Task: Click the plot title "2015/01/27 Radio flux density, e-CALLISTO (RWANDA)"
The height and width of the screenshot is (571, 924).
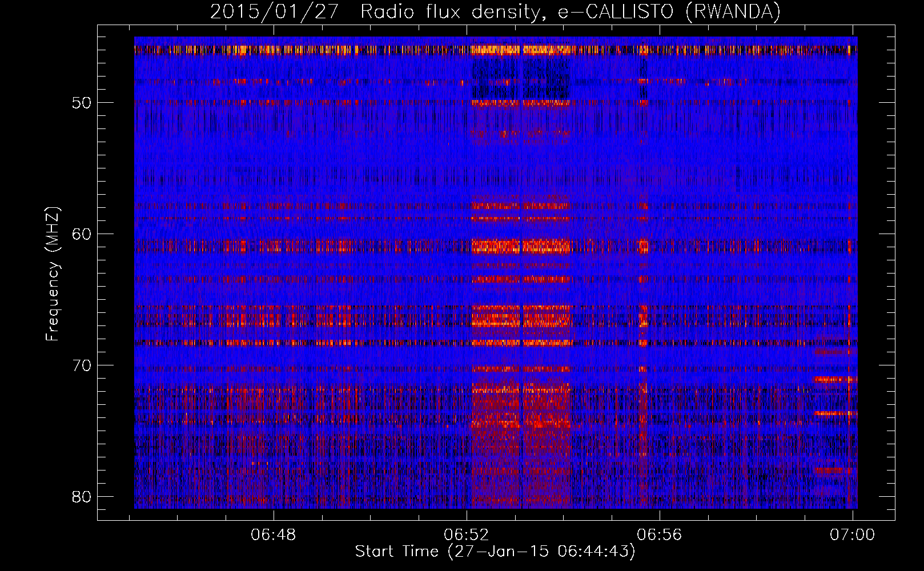Action: click(x=495, y=12)
